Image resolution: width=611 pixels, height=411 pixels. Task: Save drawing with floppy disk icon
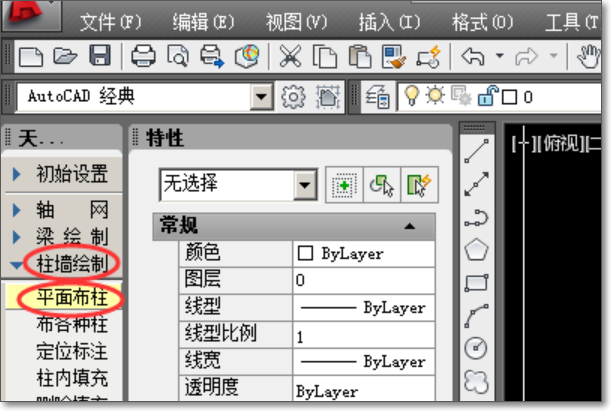(100, 55)
